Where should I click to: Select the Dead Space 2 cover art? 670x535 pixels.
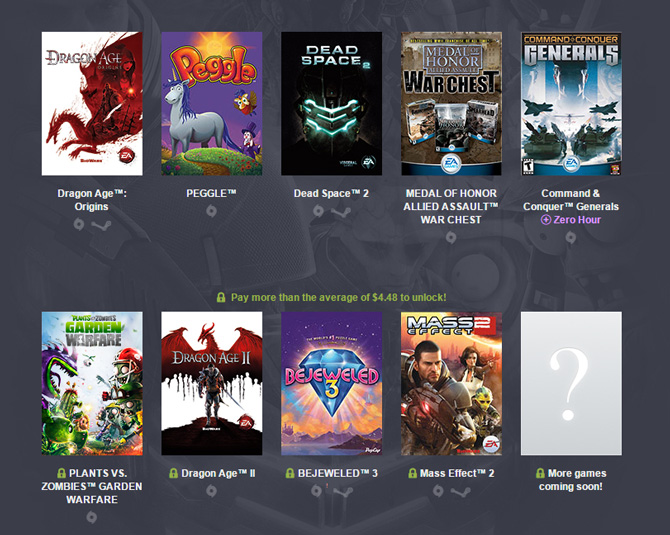click(332, 103)
